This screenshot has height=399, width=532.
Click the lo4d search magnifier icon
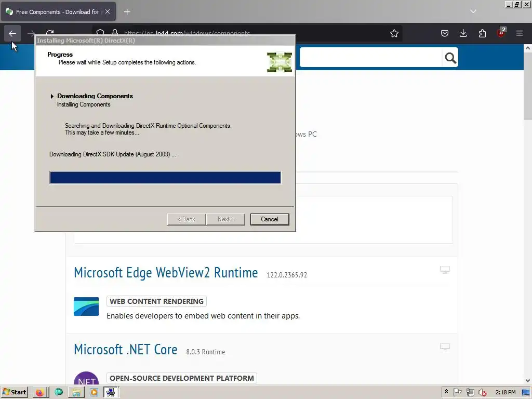pyautogui.click(x=450, y=58)
